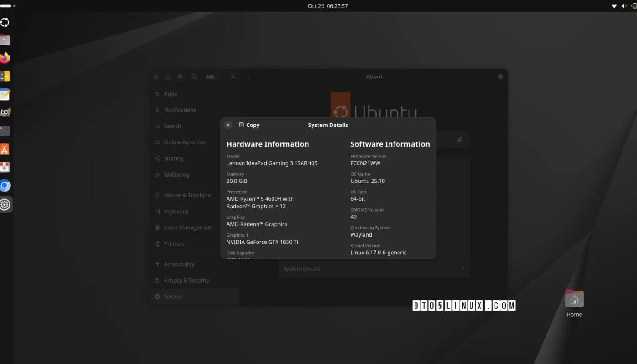Go back using the About header chevron

[248, 76]
